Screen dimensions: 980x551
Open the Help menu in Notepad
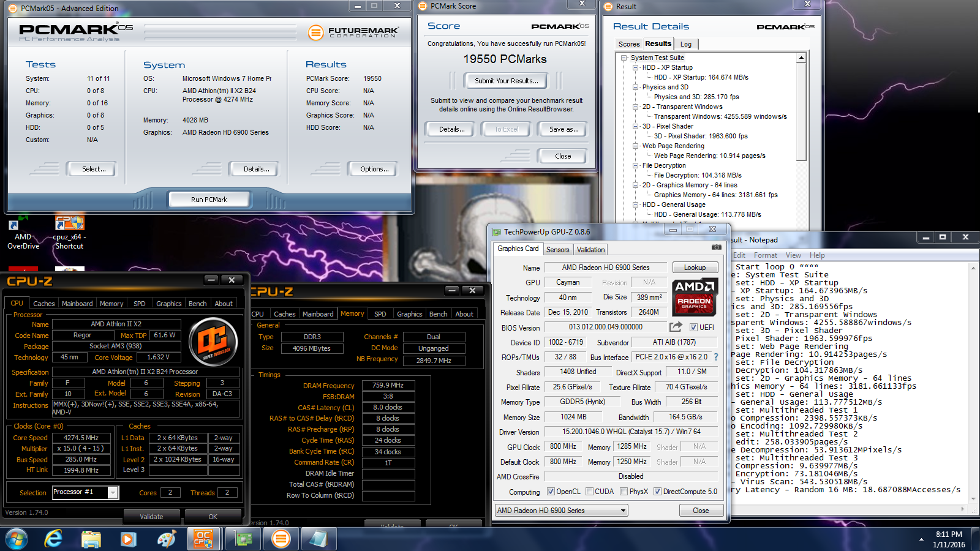pyautogui.click(x=817, y=255)
